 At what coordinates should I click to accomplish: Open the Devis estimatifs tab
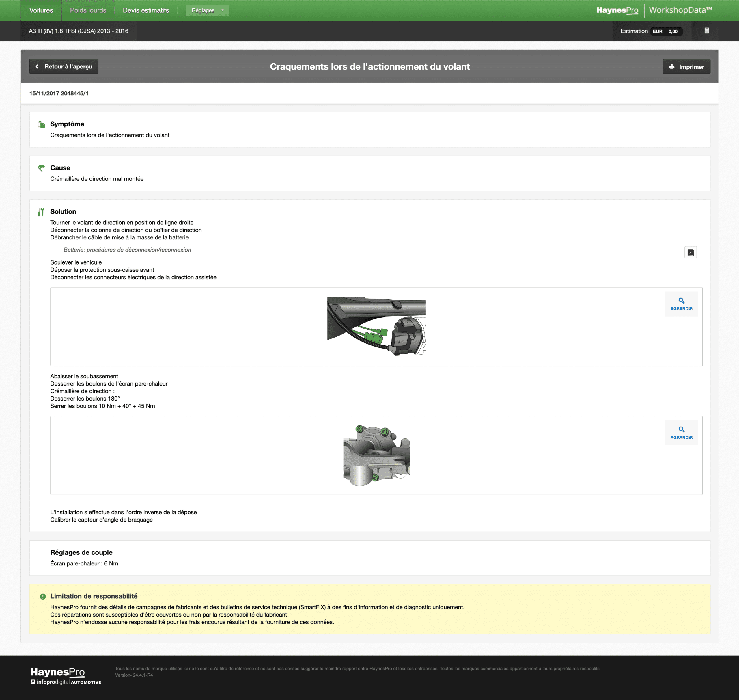(146, 10)
